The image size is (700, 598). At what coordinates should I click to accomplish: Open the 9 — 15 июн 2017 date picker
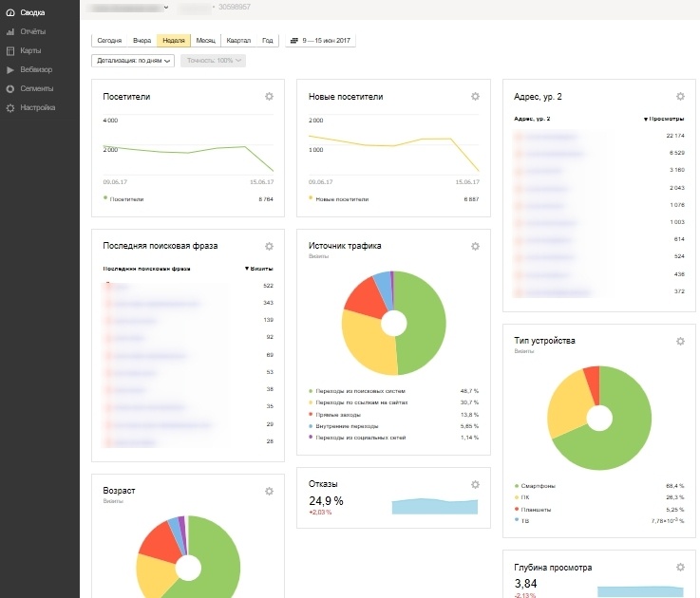coord(320,41)
